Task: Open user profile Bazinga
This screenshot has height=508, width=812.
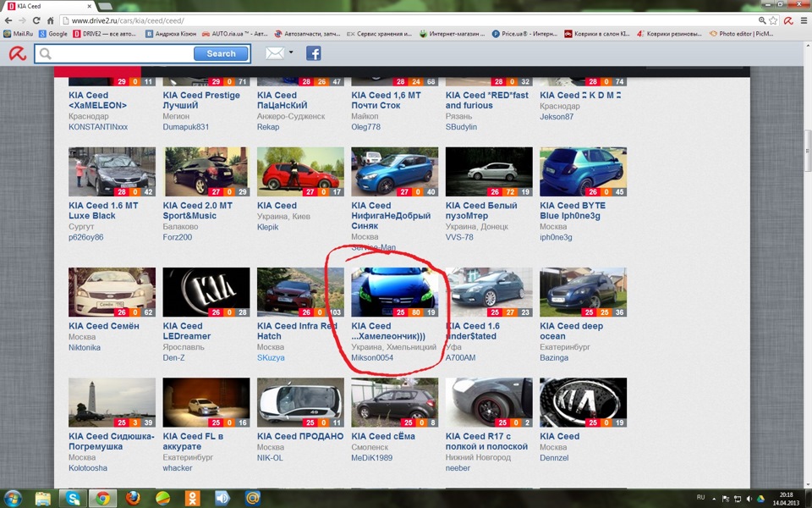Action: 553,357
